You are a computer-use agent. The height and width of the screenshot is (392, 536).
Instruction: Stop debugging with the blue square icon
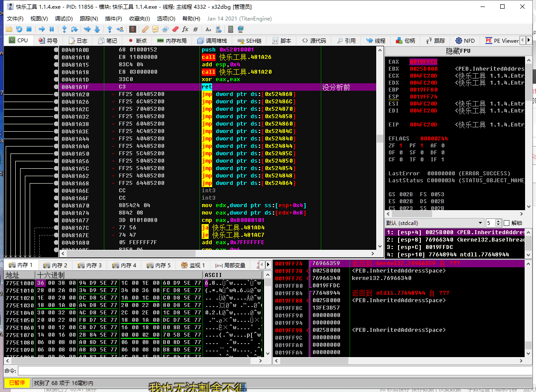click(x=29, y=29)
